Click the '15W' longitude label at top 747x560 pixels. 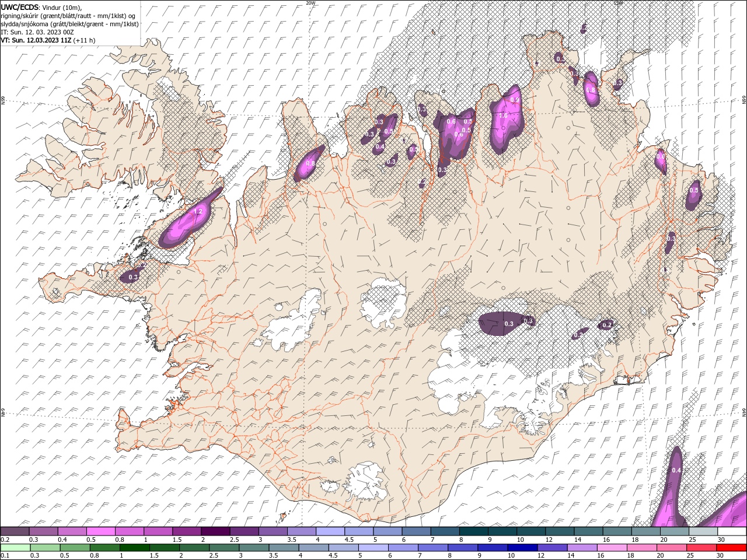click(x=618, y=3)
